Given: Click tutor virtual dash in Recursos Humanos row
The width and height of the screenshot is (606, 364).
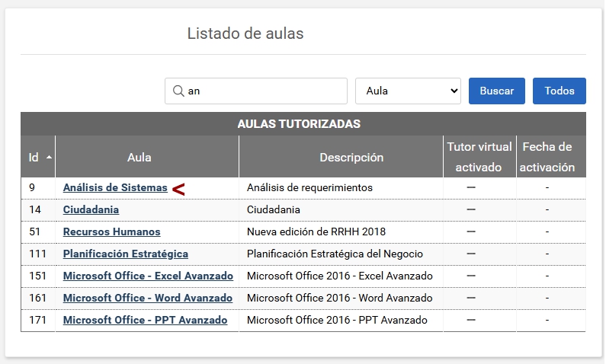Looking at the screenshot, I should tap(471, 231).
